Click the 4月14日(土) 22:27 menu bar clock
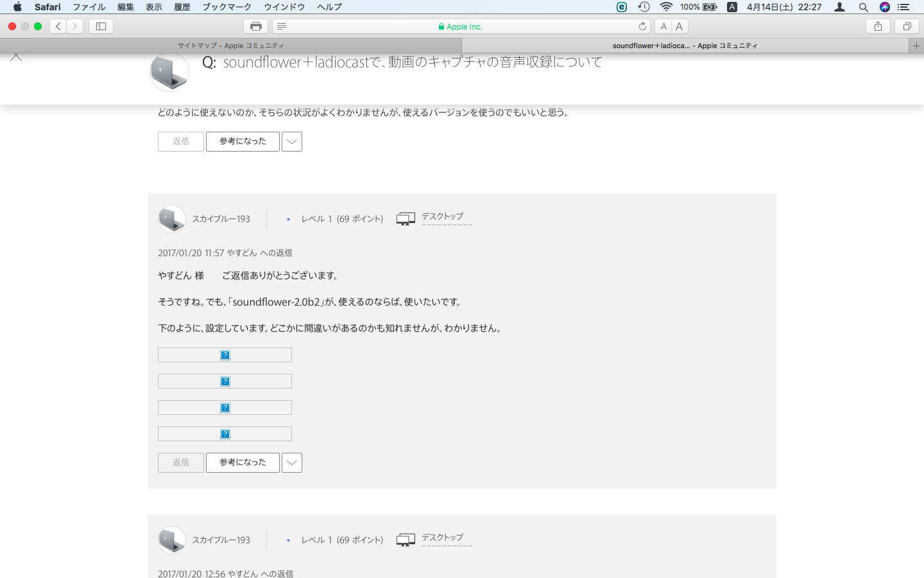Screen dimensions: 924x578 pyautogui.click(x=784, y=7)
